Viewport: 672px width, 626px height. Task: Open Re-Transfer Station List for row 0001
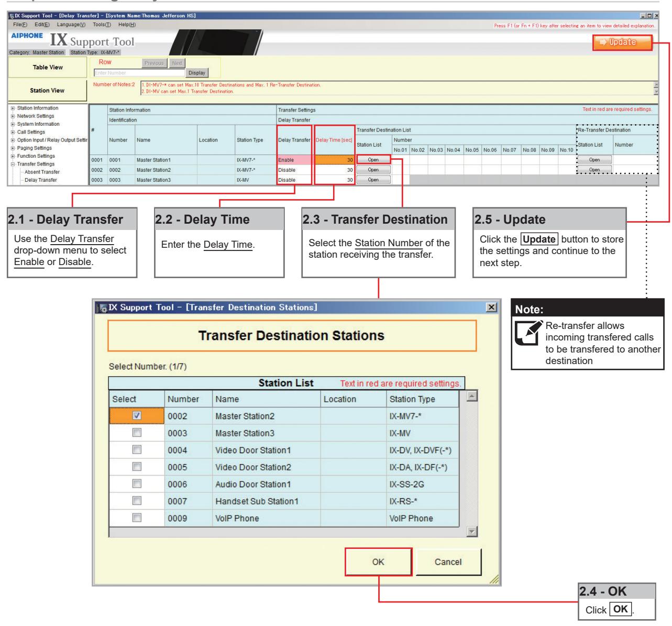[594, 160]
